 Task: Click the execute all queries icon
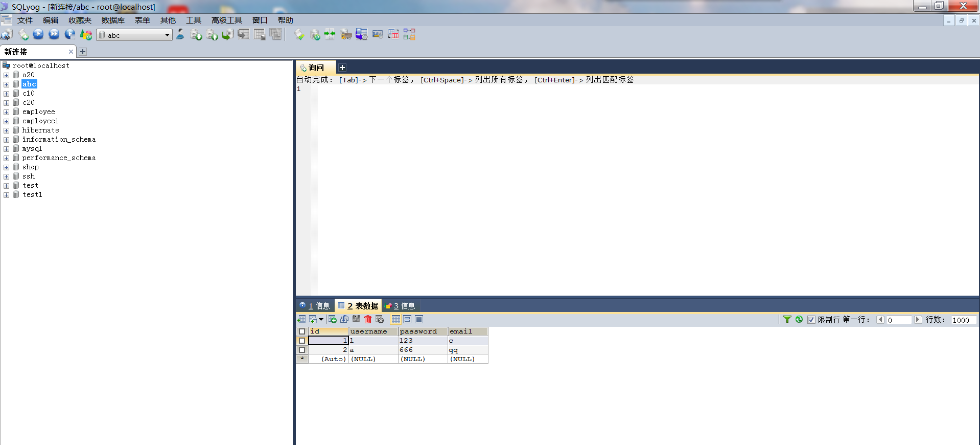[54, 34]
